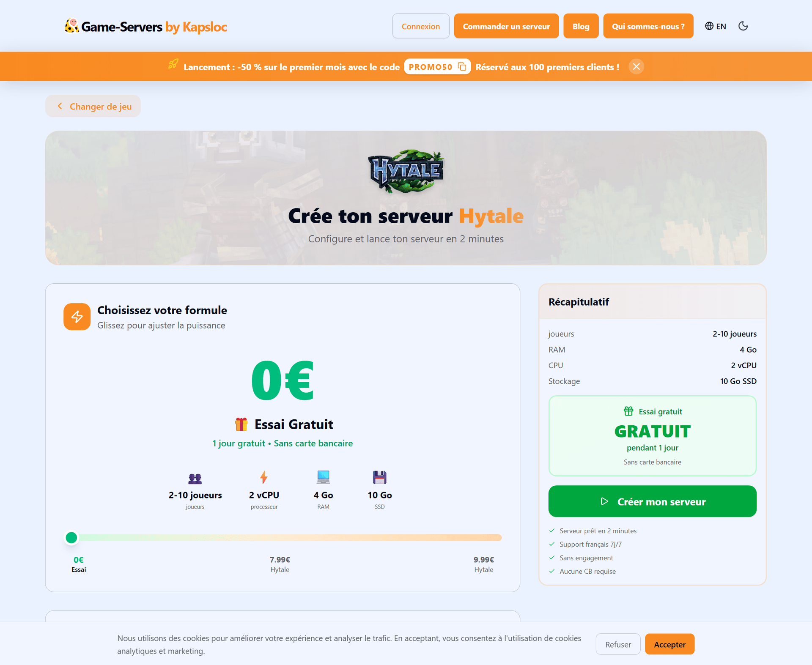The image size is (812, 665).
Task: Open Qui sommes-nous ? page
Action: 648,26
